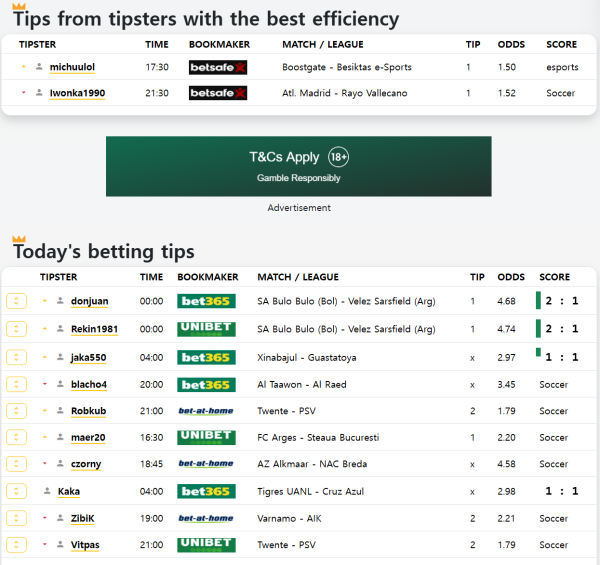The width and height of the screenshot is (600, 565).
Task: Click the T&Cs Apply advertisement banner
Action: [x=298, y=166]
